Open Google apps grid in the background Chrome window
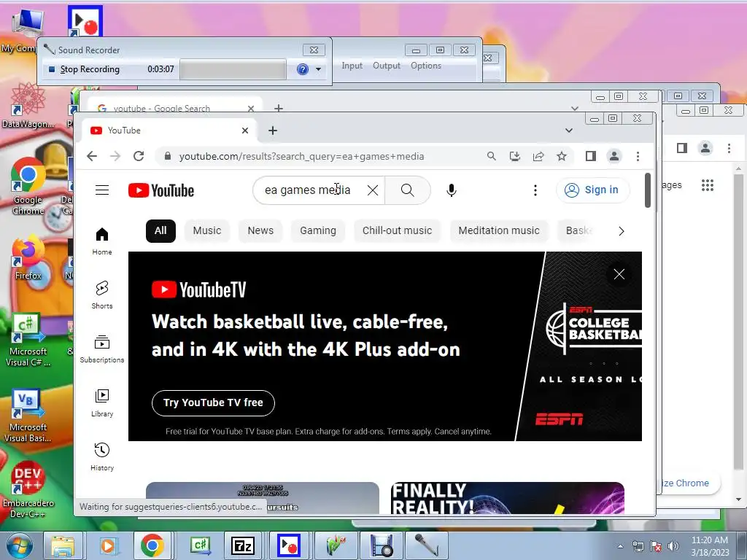Viewport: 747px width, 560px height. [708, 185]
